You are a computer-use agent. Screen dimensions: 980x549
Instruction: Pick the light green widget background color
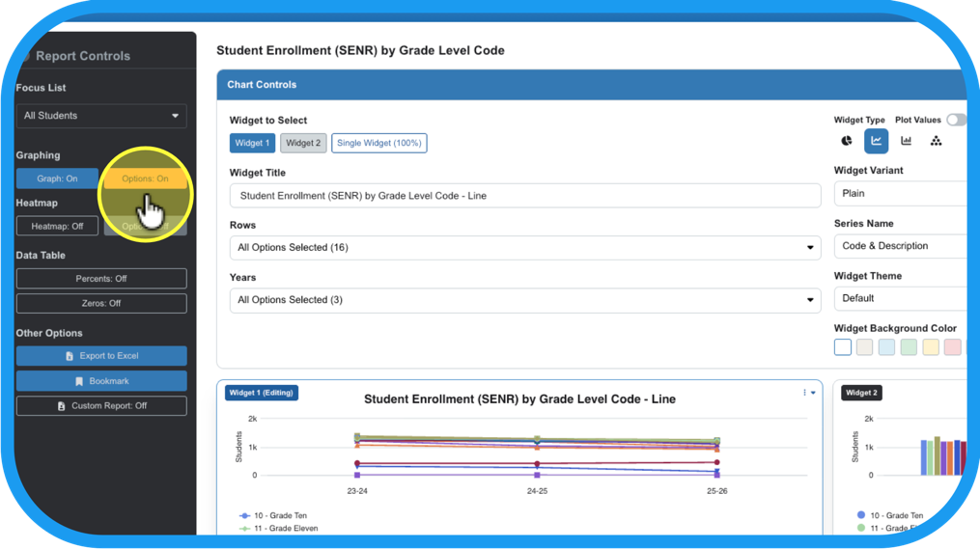pos(909,347)
